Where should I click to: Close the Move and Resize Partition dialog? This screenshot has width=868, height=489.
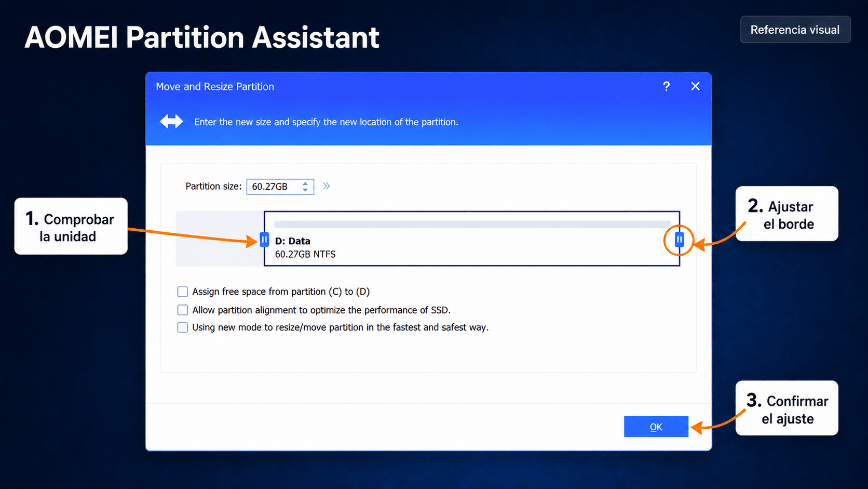pyautogui.click(x=695, y=86)
